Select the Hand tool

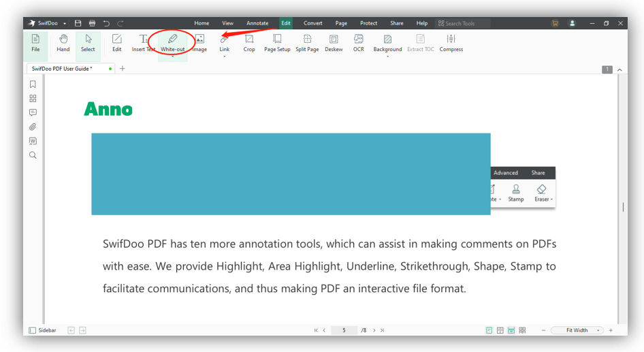[63, 43]
